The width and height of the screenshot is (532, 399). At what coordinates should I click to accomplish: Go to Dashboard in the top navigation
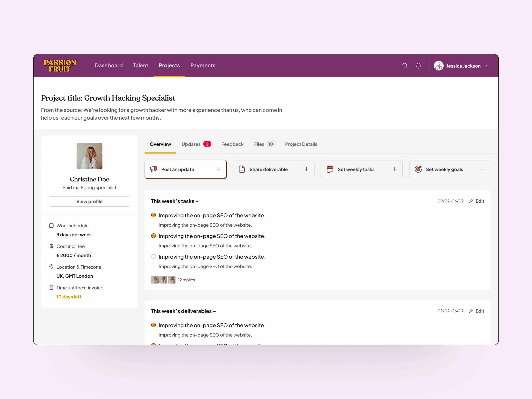click(x=109, y=66)
